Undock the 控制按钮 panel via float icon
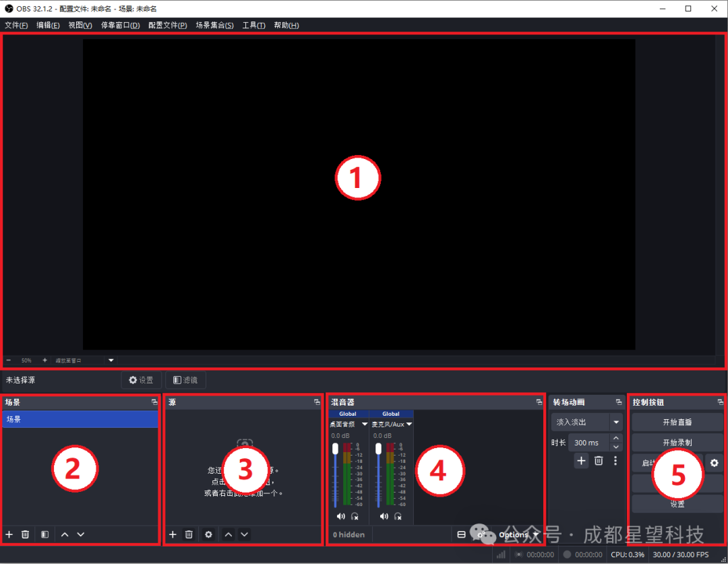The image size is (728, 564). click(720, 402)
